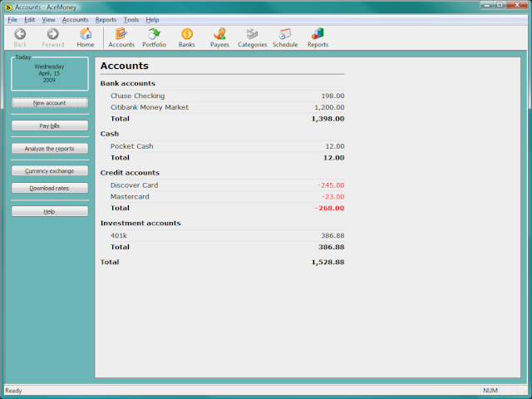Click the -23.00 Mastercard balance
The width and height of the screenshot is (532, 399).
tap(332, 197)
